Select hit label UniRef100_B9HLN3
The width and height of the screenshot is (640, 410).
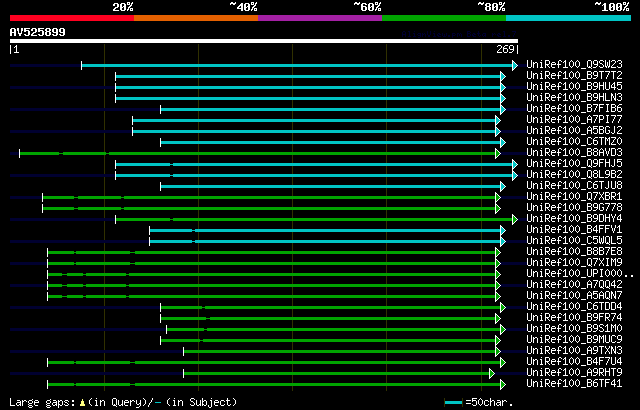pyautogui.click(x=574, y=98)
